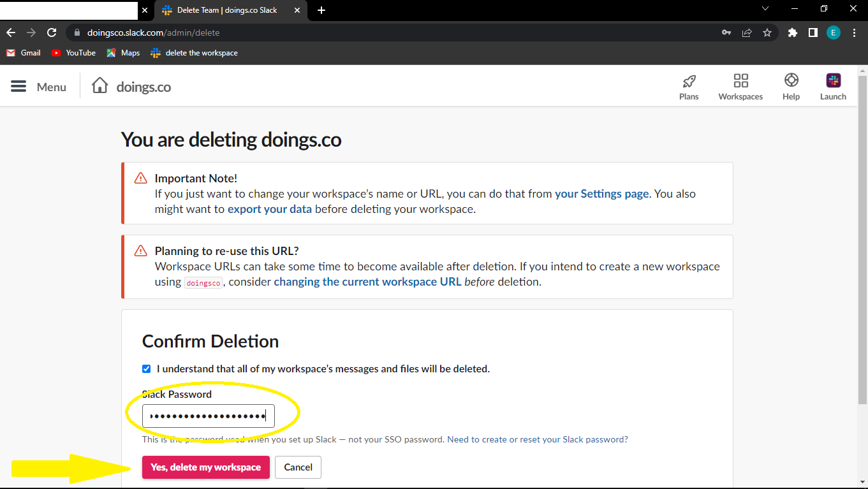
Task: Open Chrome profile avatar E
Action: tap(834, 33)
